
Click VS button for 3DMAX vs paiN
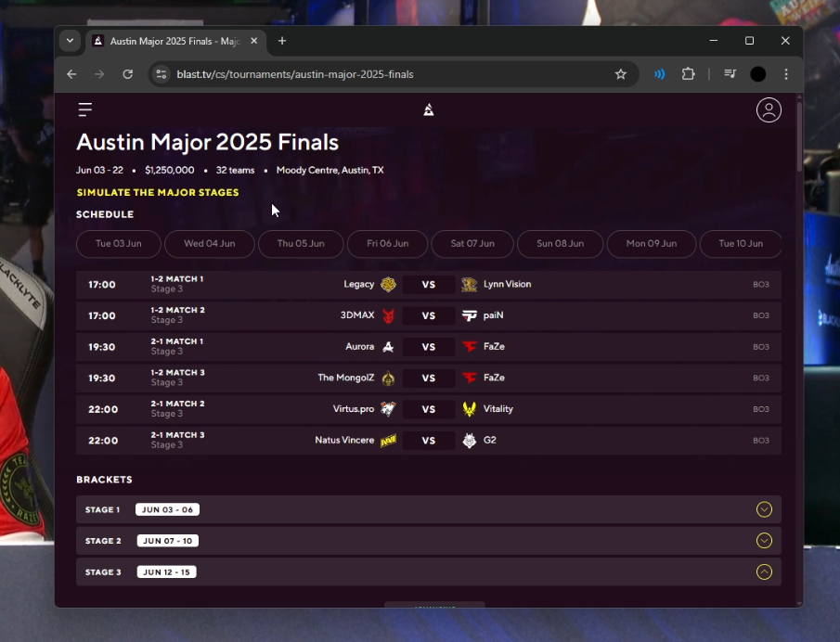429,316
